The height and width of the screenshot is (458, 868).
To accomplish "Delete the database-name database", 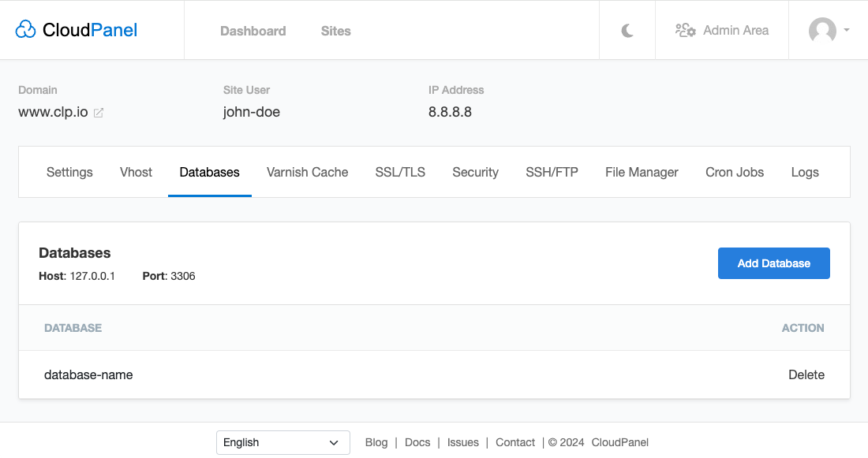I will click(x=806, y=374).
